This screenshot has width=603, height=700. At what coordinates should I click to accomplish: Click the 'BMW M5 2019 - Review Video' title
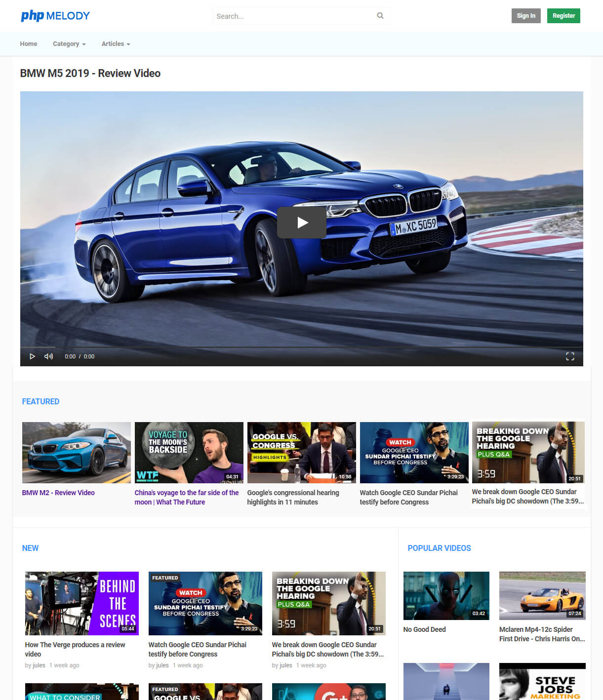point(90,73)
